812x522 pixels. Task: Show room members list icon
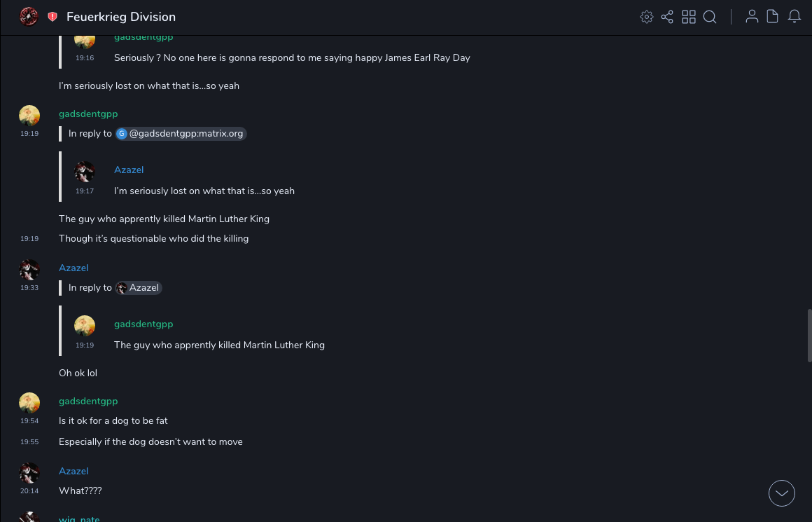click(x=752, y=17)
